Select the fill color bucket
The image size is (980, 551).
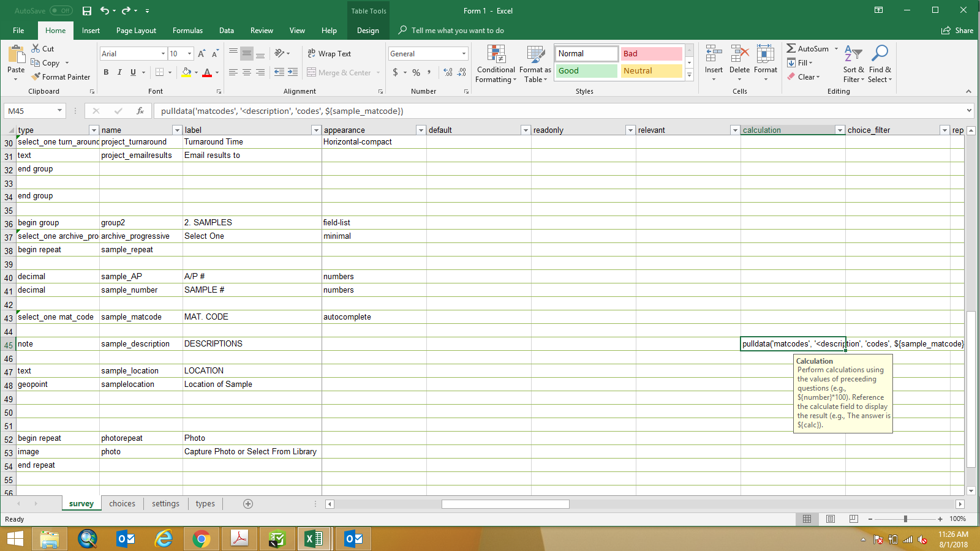coord(186,72)
